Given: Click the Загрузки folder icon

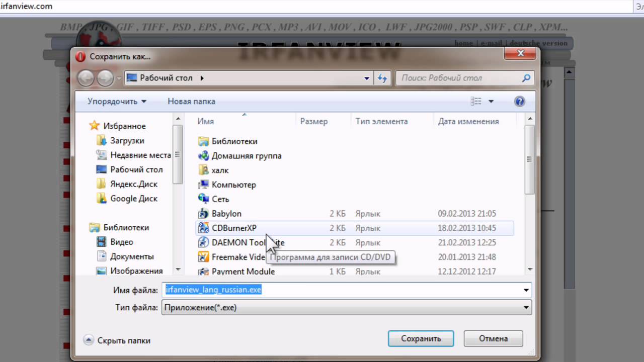Looking at the screenshot, I should tap(101, 141).
